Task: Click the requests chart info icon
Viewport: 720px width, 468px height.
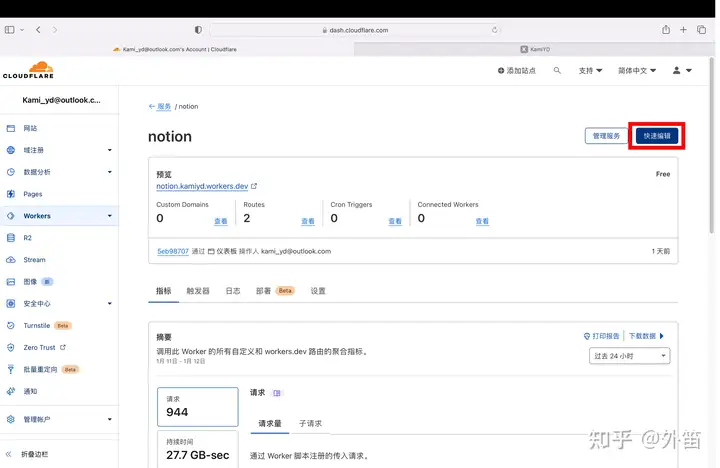Action: [276, 393]
